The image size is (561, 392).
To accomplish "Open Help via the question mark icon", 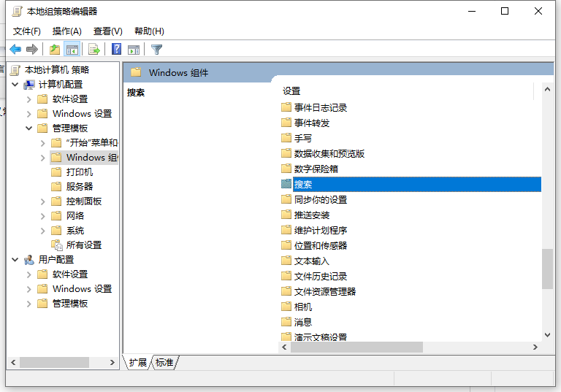I will click(x=116, y=50).
